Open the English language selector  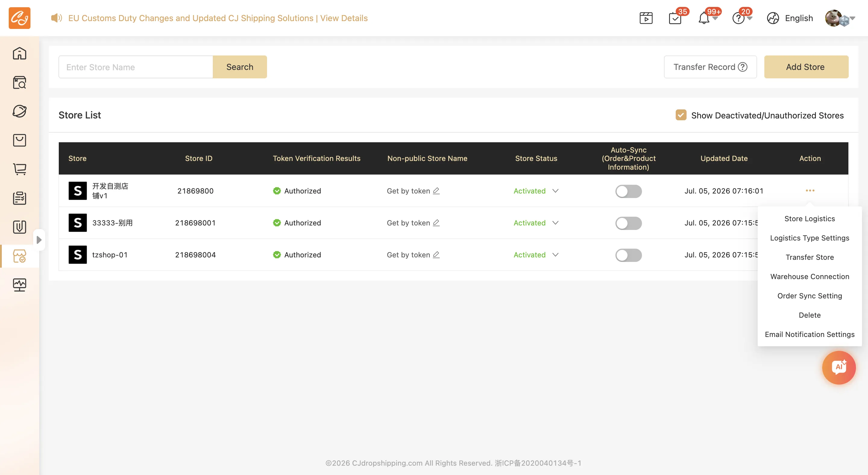click(799, 18)
